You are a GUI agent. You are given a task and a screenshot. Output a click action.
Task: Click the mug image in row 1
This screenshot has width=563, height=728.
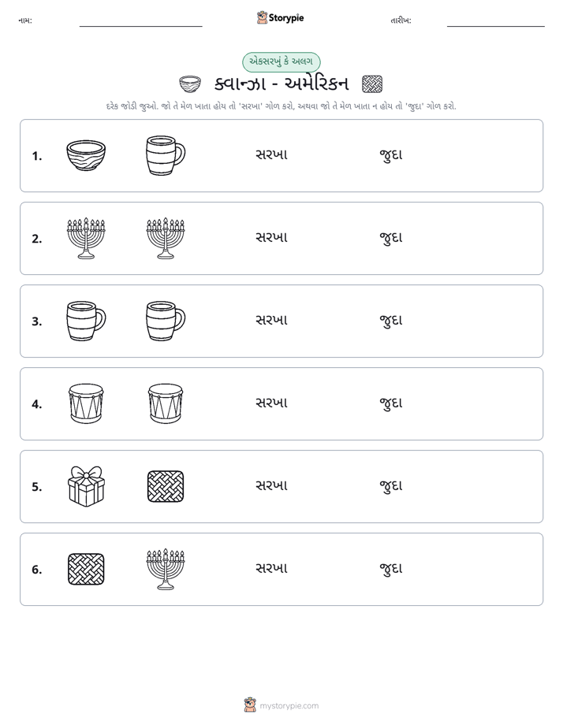click(166, 155)
